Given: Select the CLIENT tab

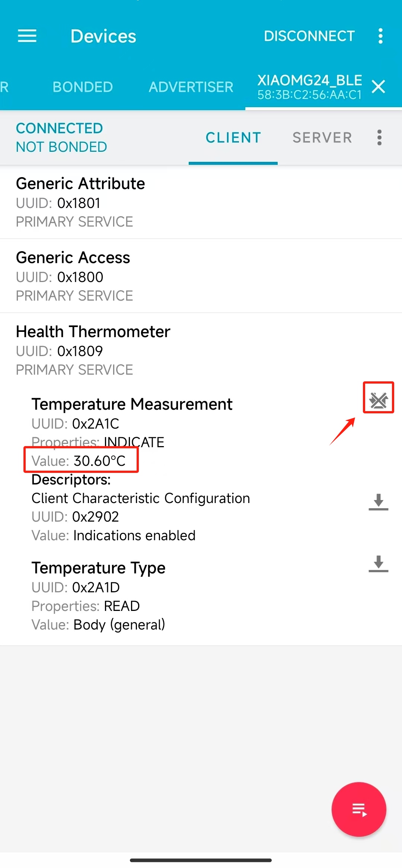Looking at the screenshot, I should tap(233, 138).
